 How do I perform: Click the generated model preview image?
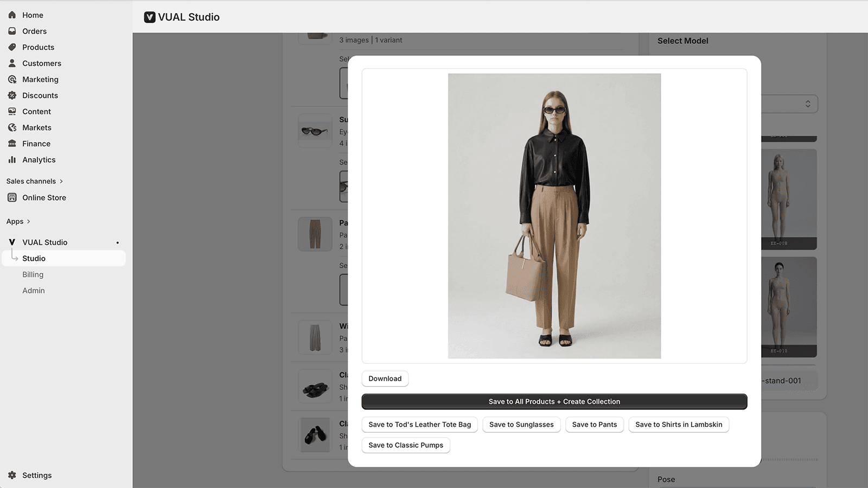[554, 216]
